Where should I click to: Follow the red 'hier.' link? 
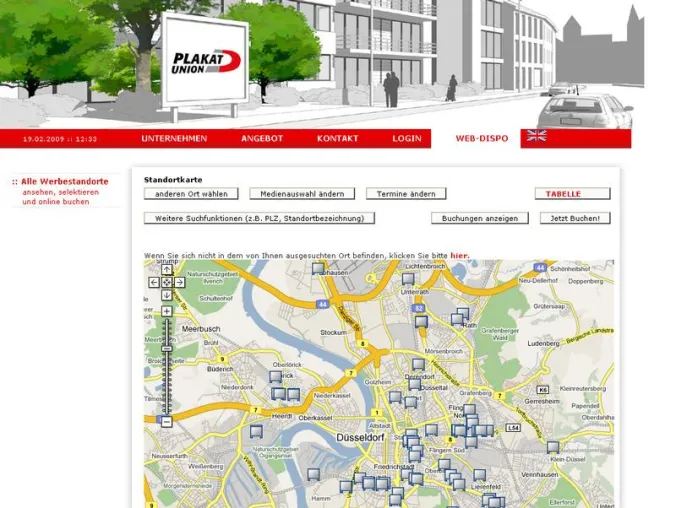coord(460,256)
